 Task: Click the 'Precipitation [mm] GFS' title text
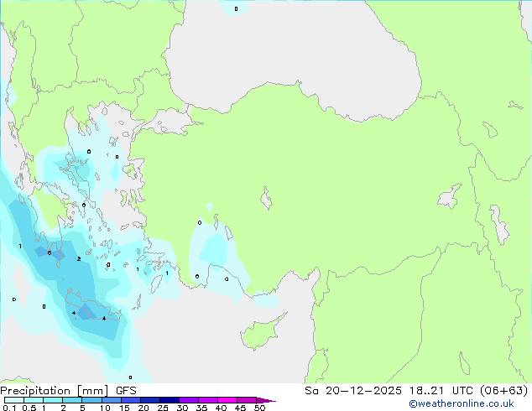coord(68,391)
